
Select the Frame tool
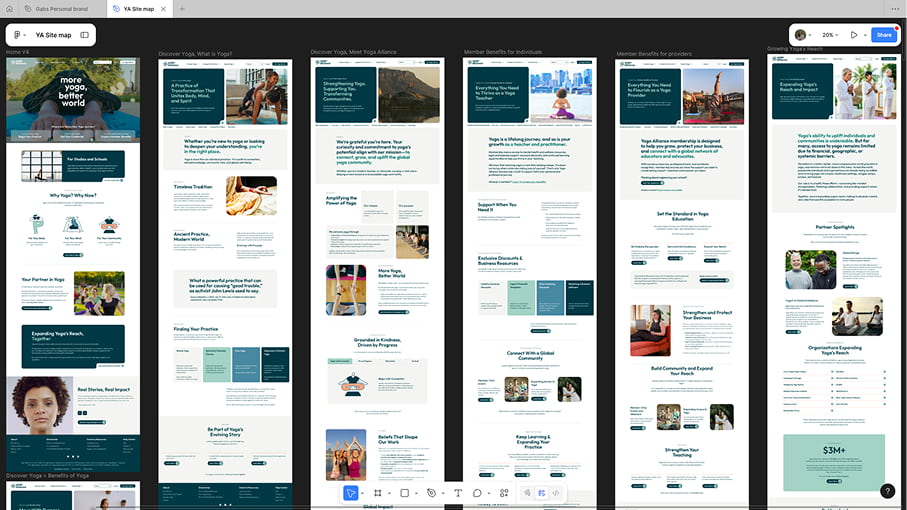[378, 493]
